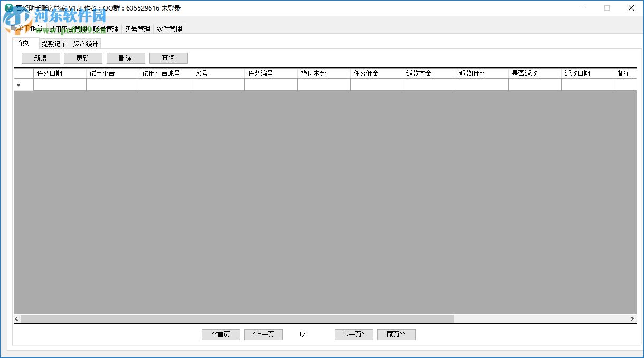Image resolution: width=644 pixels, height=358 pixels.
Task: Open the 软件管理 menu
Action: click(x=168, y=29)
